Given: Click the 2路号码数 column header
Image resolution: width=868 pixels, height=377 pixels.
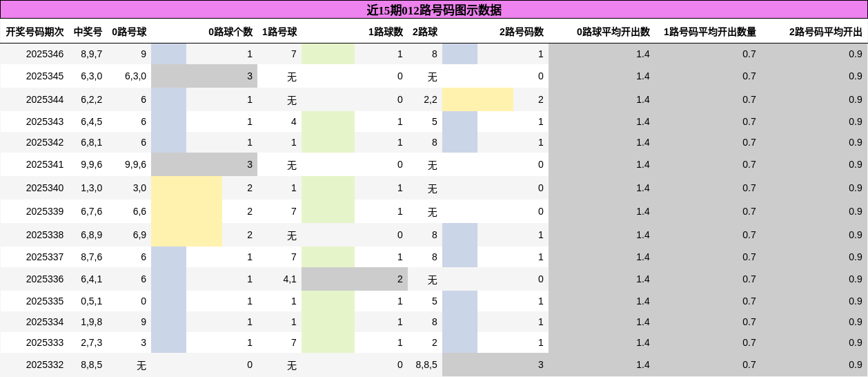Looking at the screenshot, I should click(522, 32).
